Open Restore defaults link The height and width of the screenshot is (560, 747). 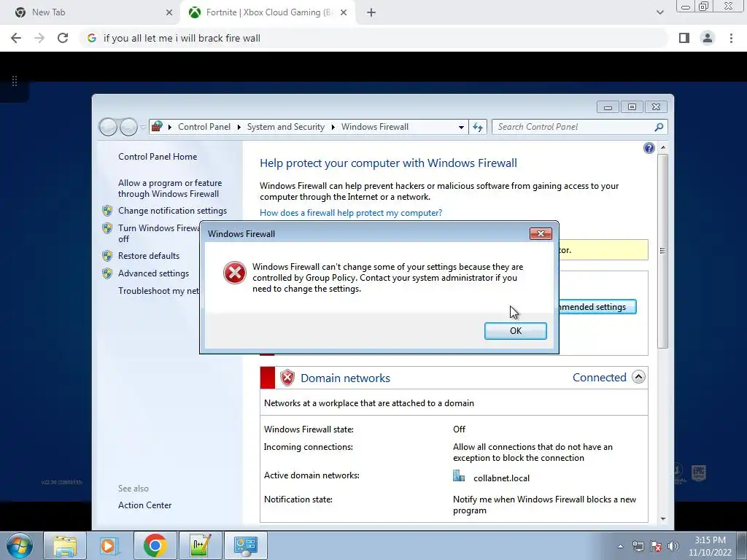149,256
